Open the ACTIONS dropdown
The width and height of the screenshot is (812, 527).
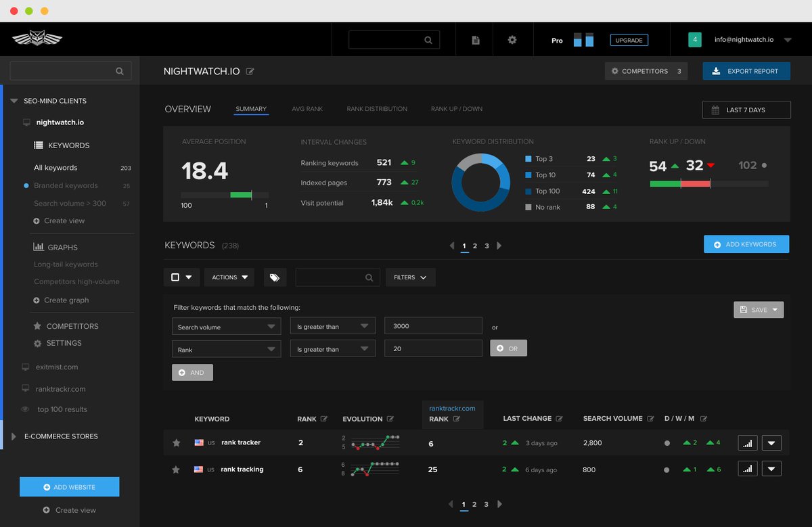point(229,277)
